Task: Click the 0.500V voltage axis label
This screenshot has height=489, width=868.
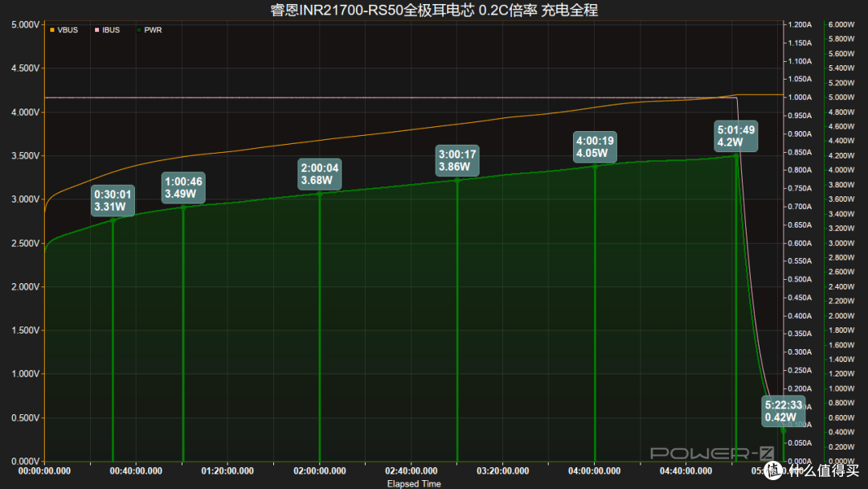Action: pos(26,417)
